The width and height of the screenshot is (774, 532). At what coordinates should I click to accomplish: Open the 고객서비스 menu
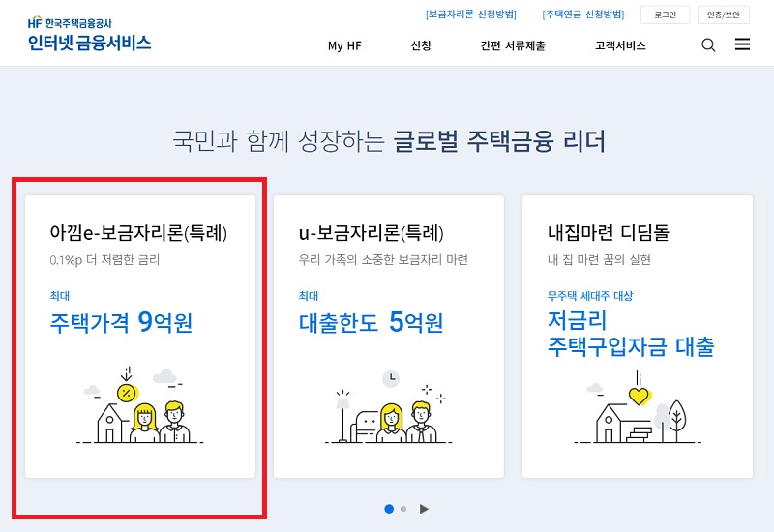click(620, 45)
